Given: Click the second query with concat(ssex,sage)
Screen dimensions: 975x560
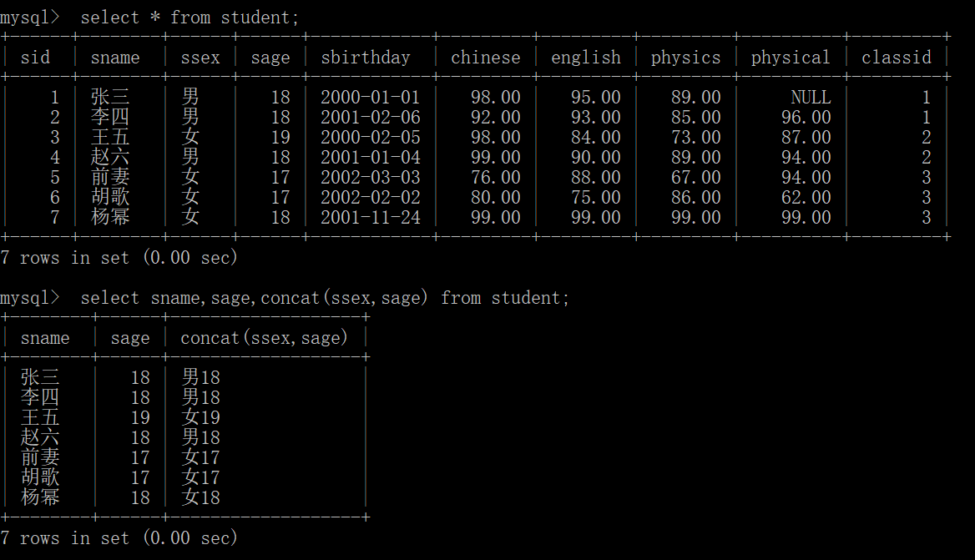Looking at the screenshot, I should point(325,298).
